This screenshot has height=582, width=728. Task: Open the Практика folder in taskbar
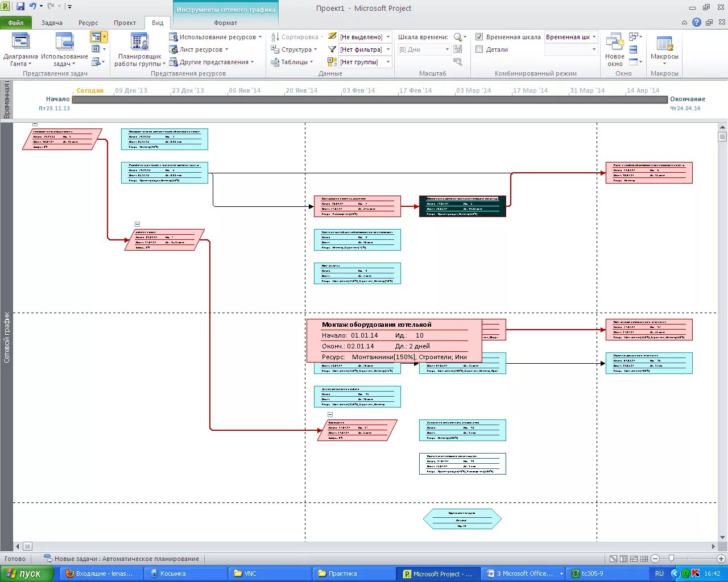coord(354,573)
